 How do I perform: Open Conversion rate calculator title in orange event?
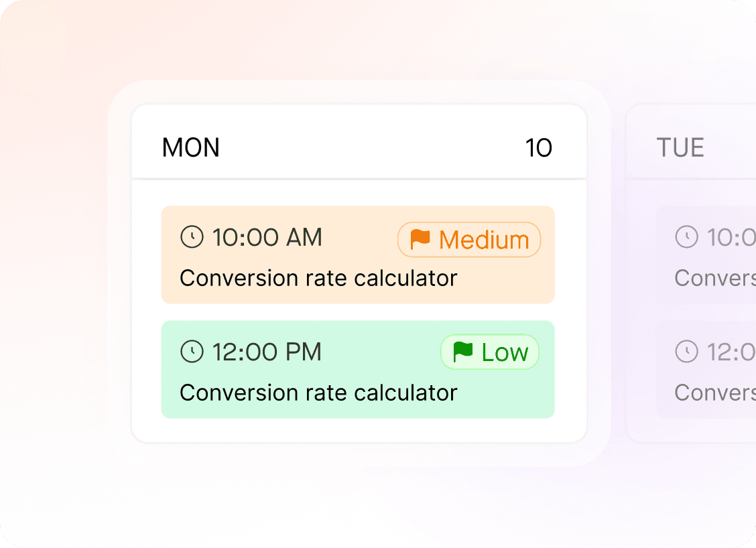pyautogui.click(x=318, y=278)
